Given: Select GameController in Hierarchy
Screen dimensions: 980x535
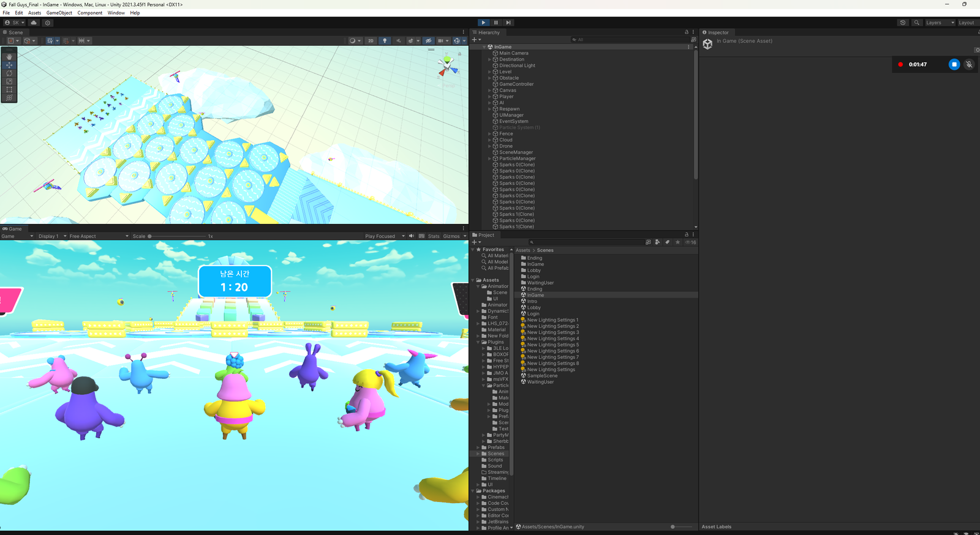Looking at the screenshot, I should (516, 84).
